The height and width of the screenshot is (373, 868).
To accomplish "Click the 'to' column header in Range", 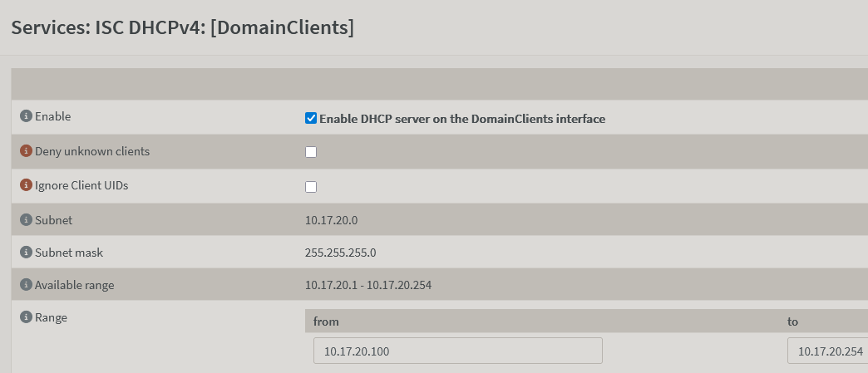I will (x=792, y=321).
